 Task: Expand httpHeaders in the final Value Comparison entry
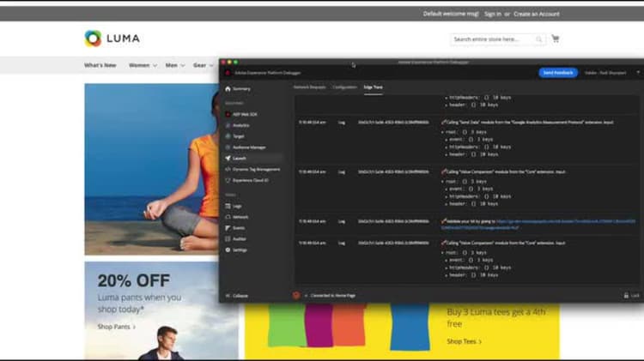pyautogui.click(x=447, y=268)
